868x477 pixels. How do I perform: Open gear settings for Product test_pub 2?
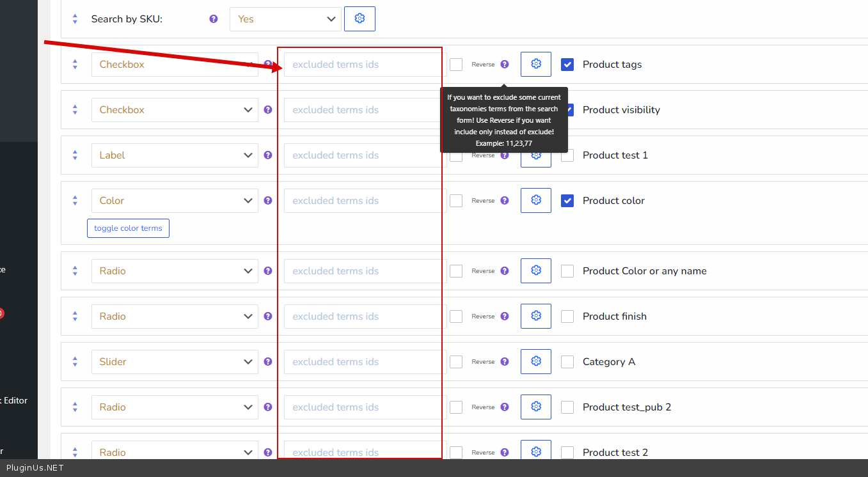point(536,407)
